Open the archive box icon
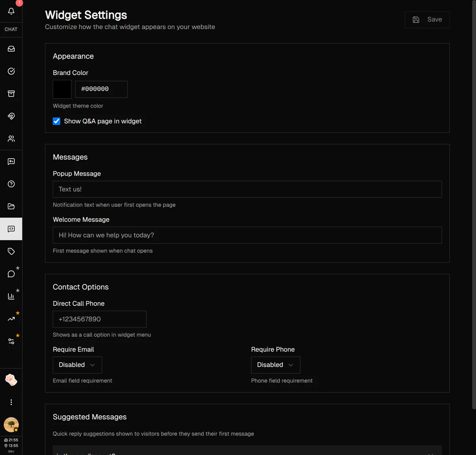476x455 pixels. click(11, 94)
